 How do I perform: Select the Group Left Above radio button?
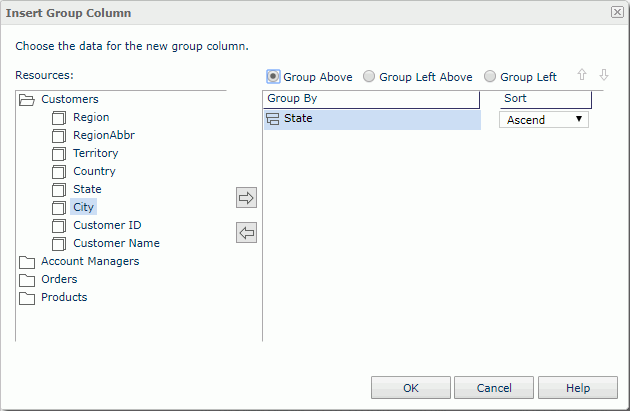pyautogui.click(x=369, y=76)
